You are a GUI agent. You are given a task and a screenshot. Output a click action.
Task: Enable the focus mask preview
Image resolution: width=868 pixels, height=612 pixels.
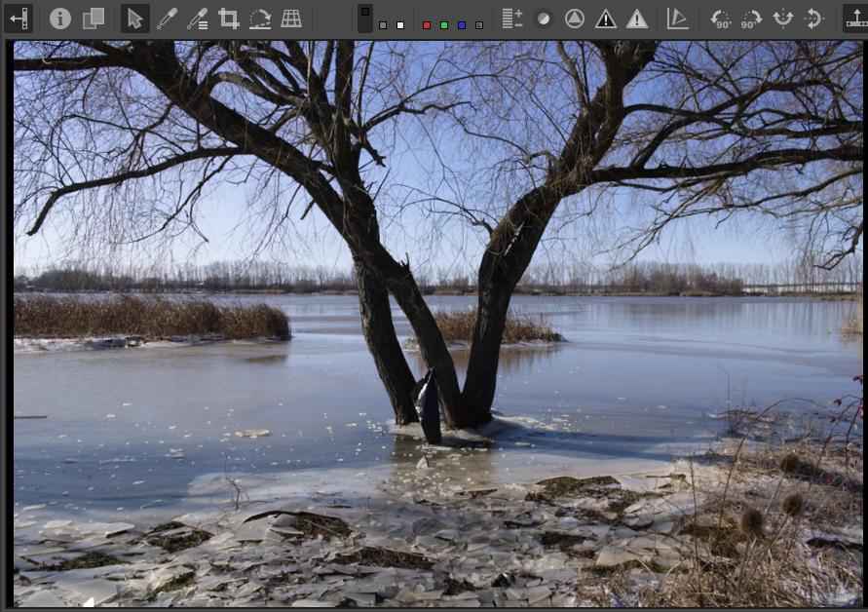[575, 19]
